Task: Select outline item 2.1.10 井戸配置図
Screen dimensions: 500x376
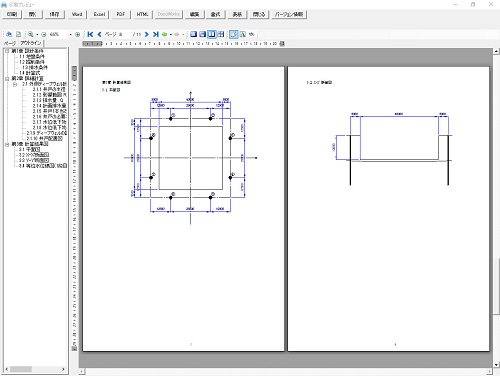Action: (x=44, y=138)
